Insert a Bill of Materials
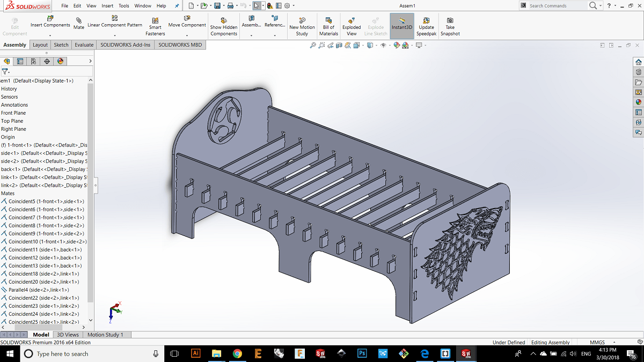 click(x=328, y=27)
